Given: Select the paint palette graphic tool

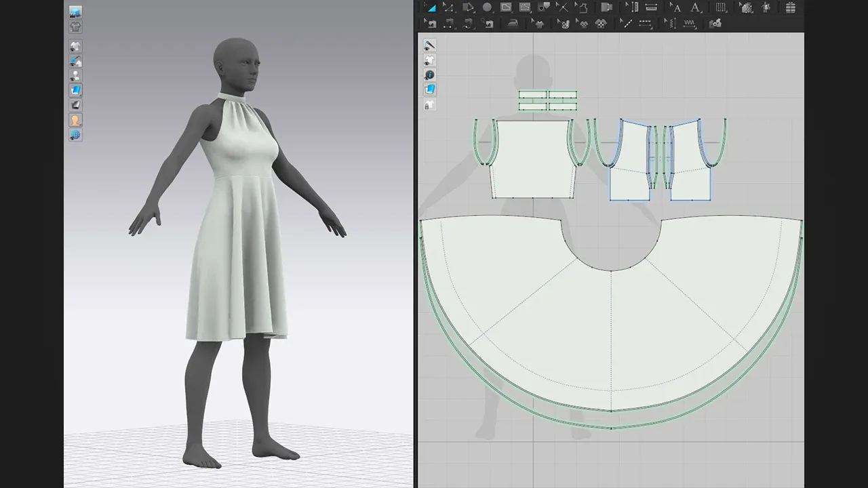Looking at the screenshot, I should (563, 23).
